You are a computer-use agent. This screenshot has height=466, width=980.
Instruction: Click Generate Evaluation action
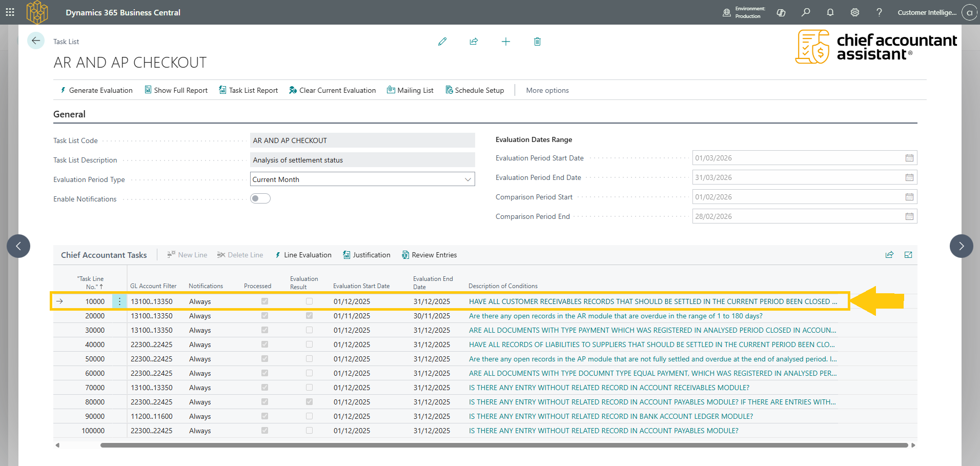[96, 90]
